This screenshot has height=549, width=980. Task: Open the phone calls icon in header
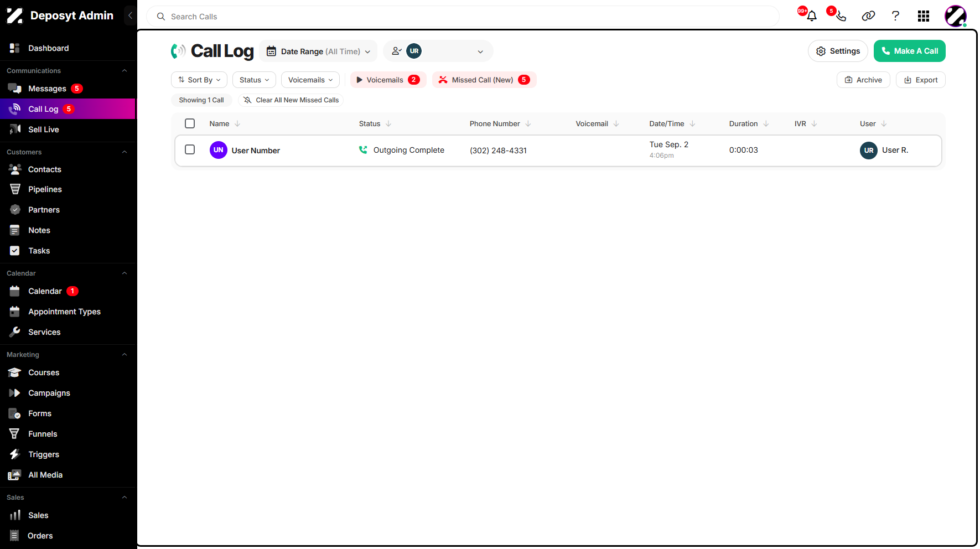(841, 16)
